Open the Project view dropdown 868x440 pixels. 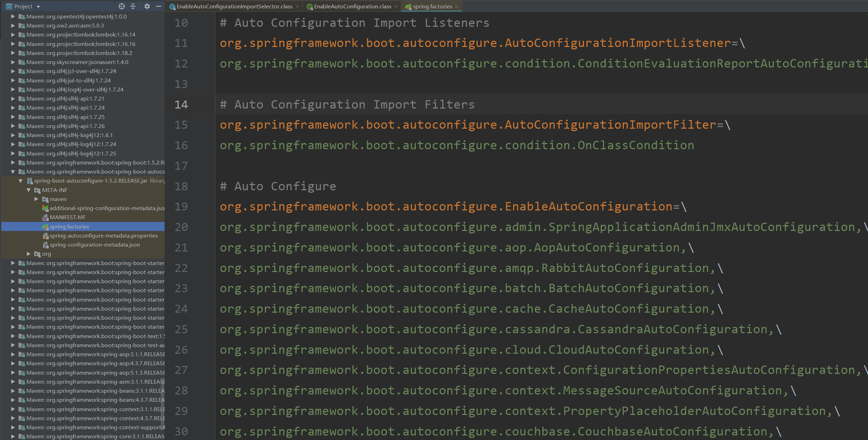38,7
